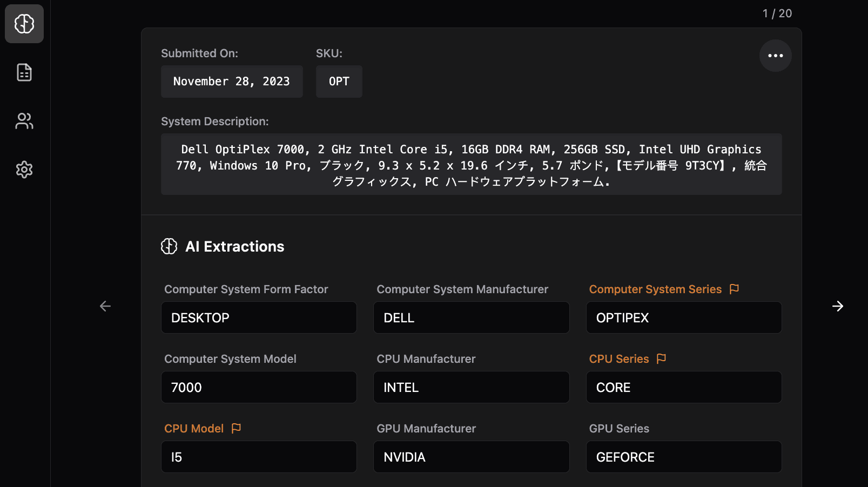
Task: Edit the Computer System Manufacturer field DELL
Action: tap(472, 317)
